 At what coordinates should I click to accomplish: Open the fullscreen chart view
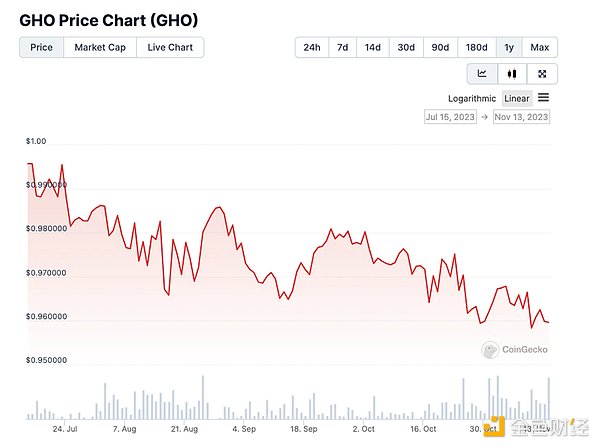click(x=542, y=73)
